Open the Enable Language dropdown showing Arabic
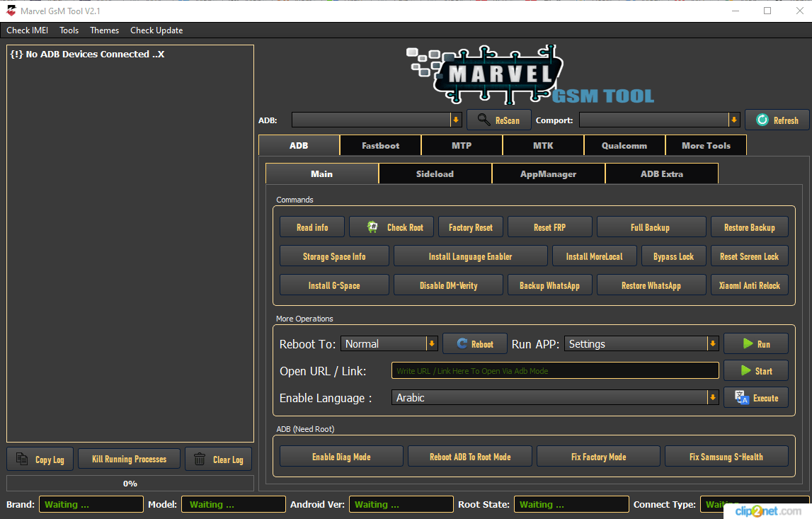Image resolution: width=812 pixels, height=519 pixels. coord(711,397)
